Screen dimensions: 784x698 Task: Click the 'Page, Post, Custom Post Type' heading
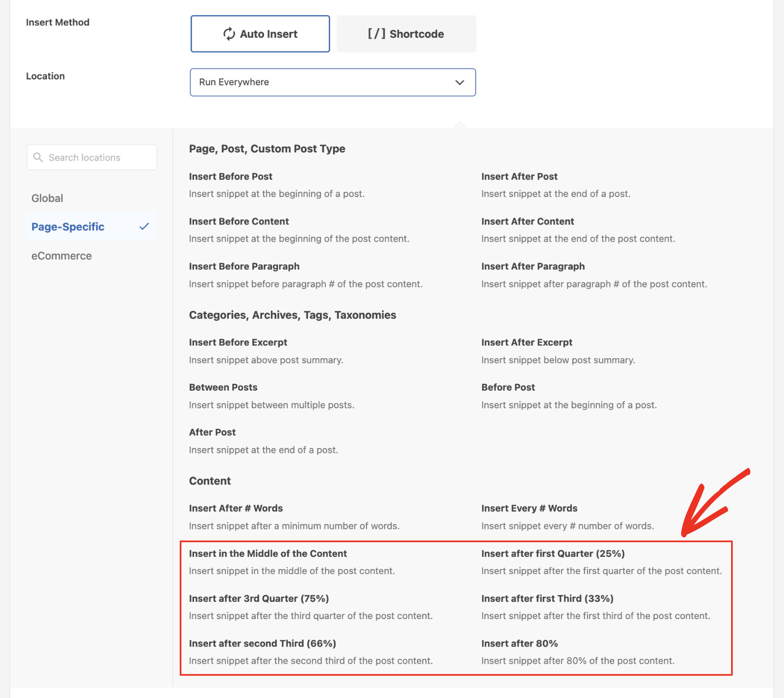(x=267, y=149)
